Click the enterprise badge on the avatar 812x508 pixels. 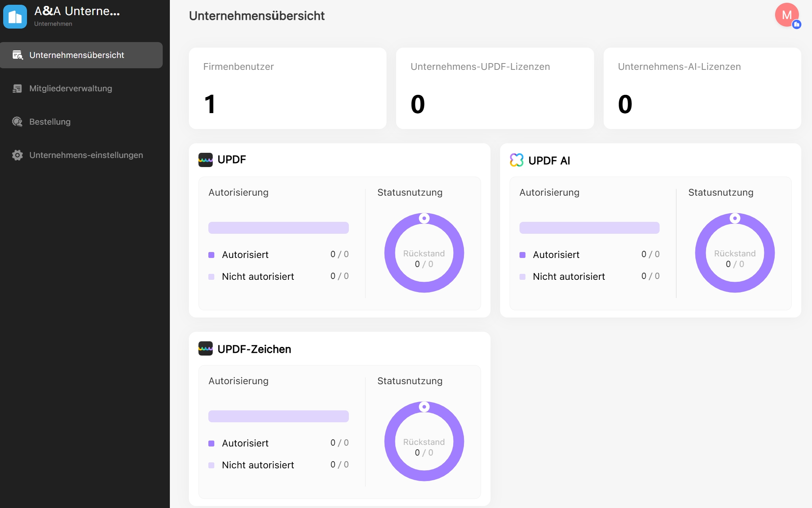click(x=797, y=25)
